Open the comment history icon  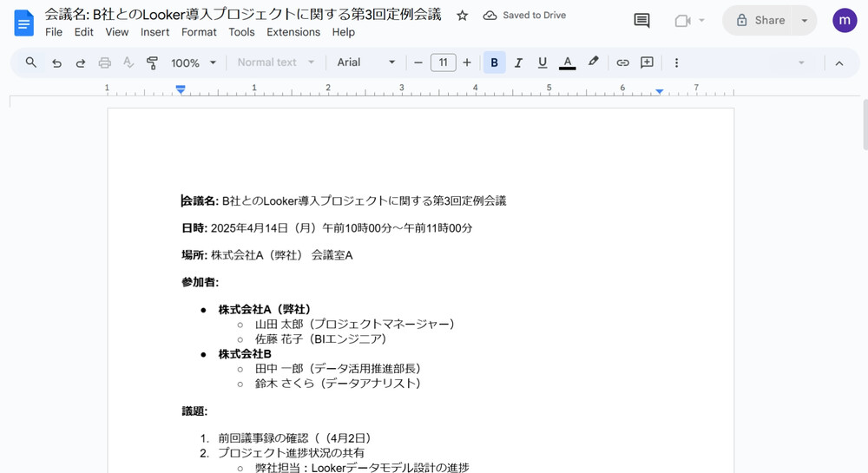[641, 21]
